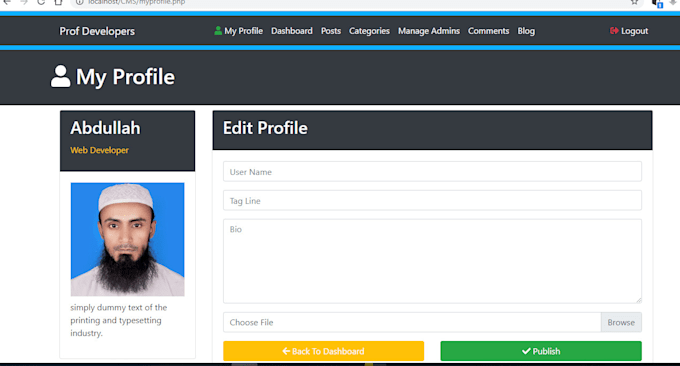Reload the page with browser refresh icon
The height and width of the screenshot is (366, 680).
[41, 2]
